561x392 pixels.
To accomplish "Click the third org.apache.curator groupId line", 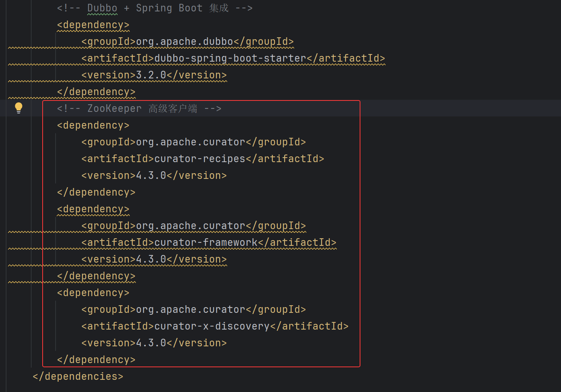I will [193, 309].
